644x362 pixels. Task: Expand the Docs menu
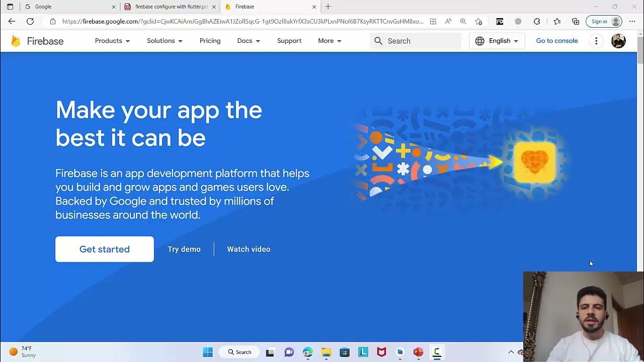249,41
